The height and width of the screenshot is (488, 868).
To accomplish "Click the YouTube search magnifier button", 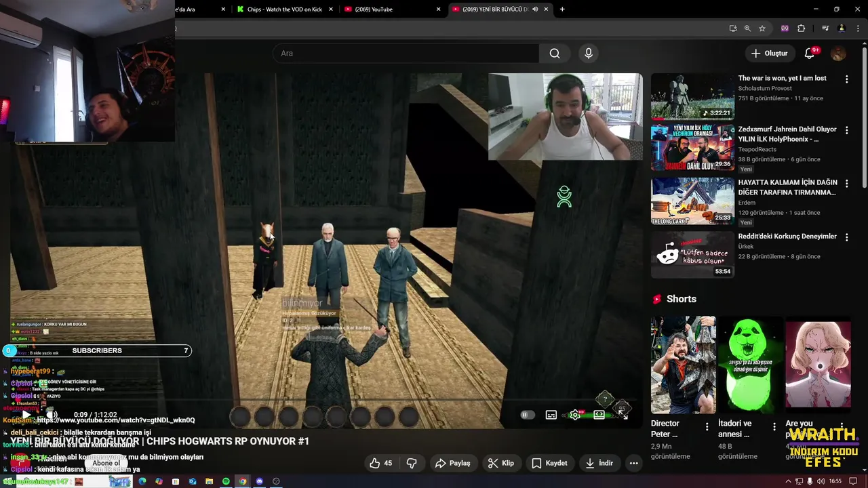I will (555, 54).
